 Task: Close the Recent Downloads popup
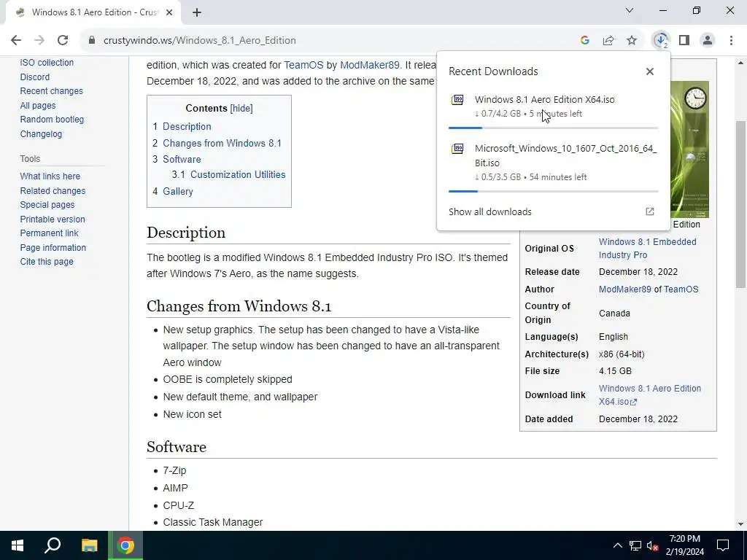click(650, 71)
